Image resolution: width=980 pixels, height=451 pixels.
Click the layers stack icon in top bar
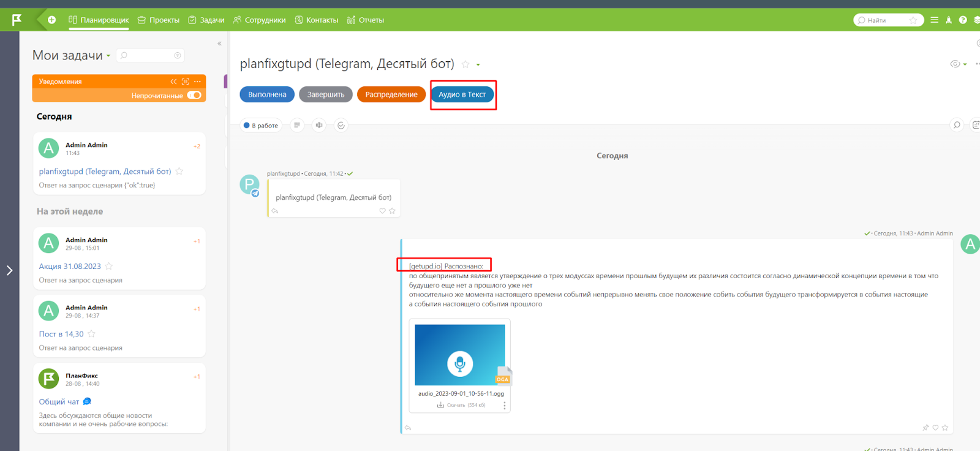point(976,20)
